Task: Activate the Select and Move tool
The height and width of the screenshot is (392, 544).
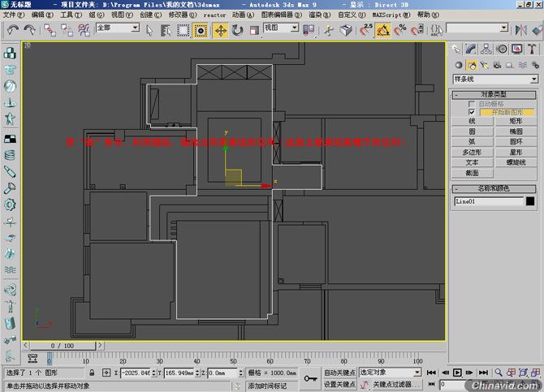Action: 221,31
